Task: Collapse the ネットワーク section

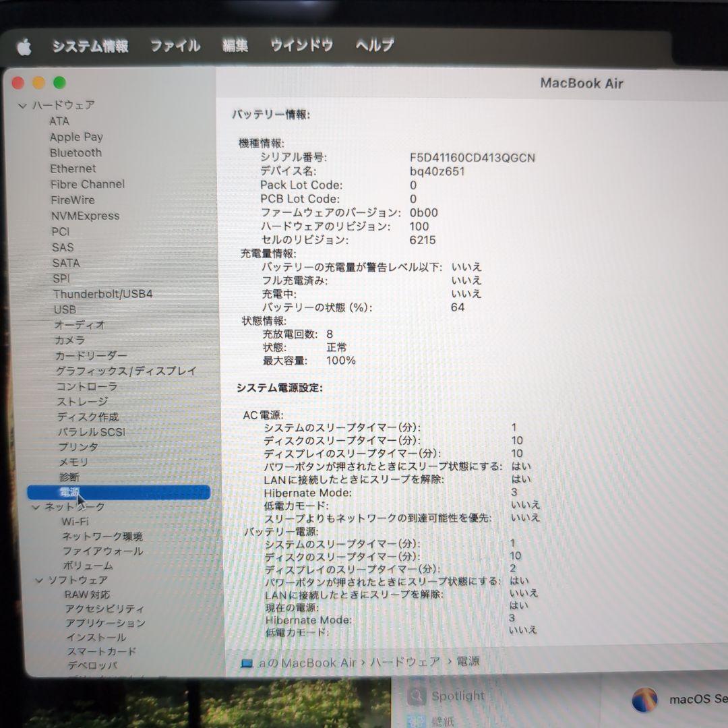Action: point(38,507)
